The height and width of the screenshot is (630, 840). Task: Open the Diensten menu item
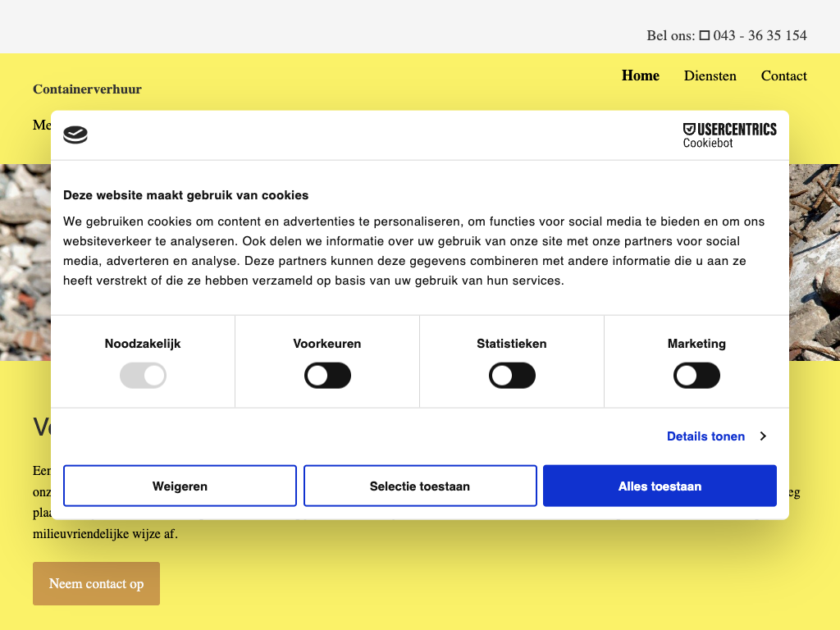[710, 75]
